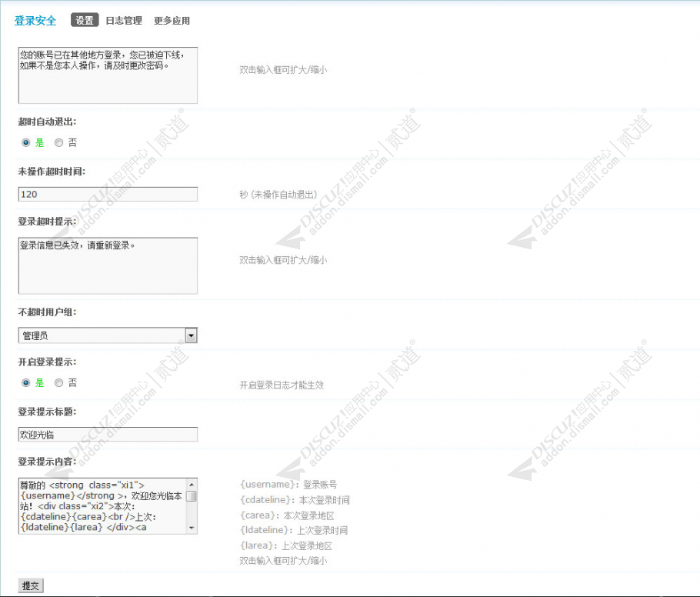
Task: Click the 登录提示标题 label
Action: [47, 412]
